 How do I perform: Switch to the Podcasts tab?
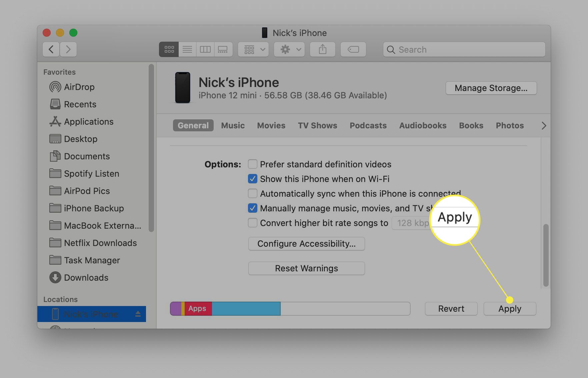[x=368, y=126]
